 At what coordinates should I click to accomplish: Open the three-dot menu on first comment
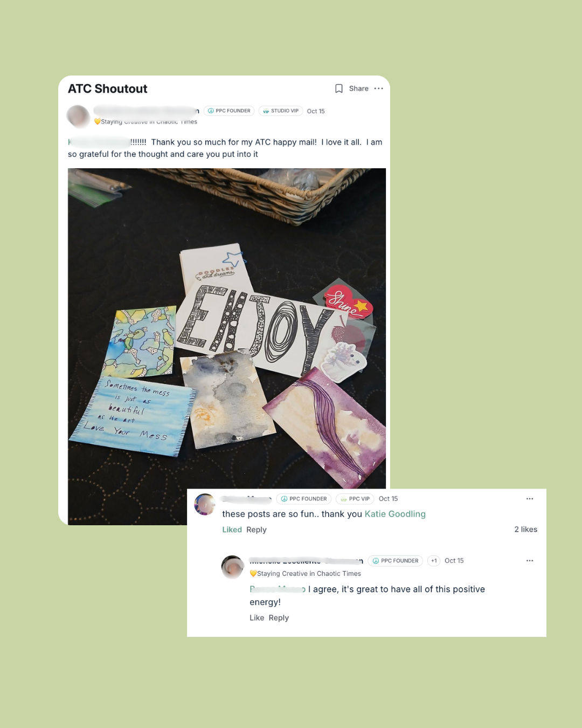pos(530,499)
